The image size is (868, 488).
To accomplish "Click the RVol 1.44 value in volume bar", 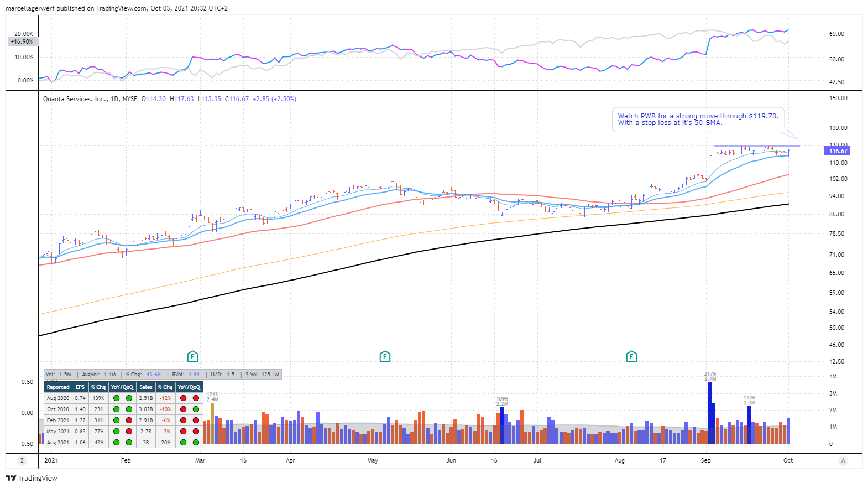I will (x=194, y=375).
